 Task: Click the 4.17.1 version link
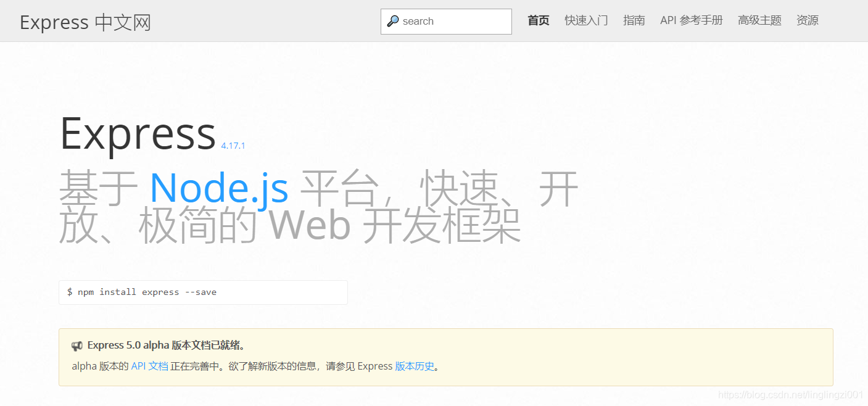pos(233,146)
